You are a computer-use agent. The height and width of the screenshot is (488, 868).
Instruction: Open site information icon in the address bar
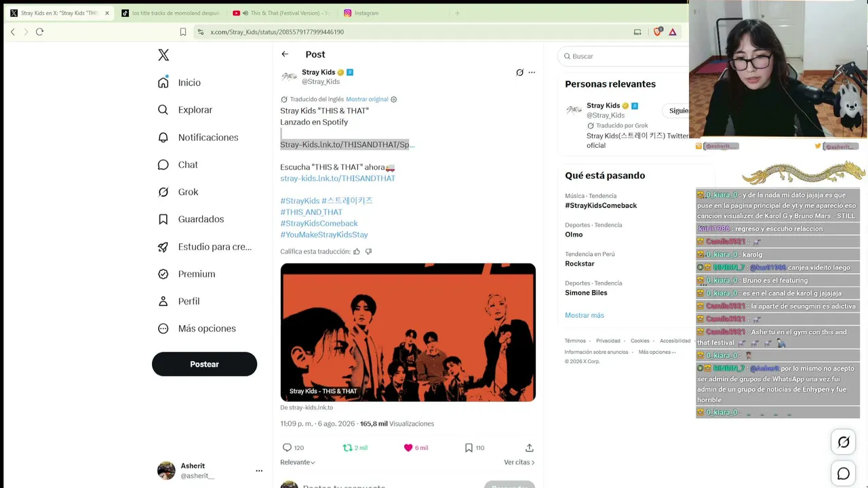coord(200,32)
